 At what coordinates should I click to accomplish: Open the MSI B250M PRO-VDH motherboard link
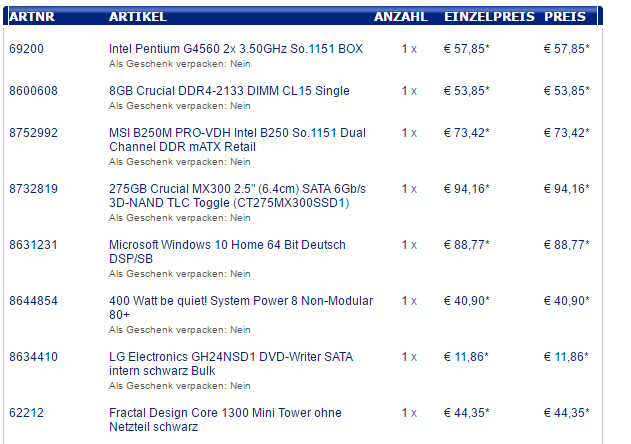(237, 140)
